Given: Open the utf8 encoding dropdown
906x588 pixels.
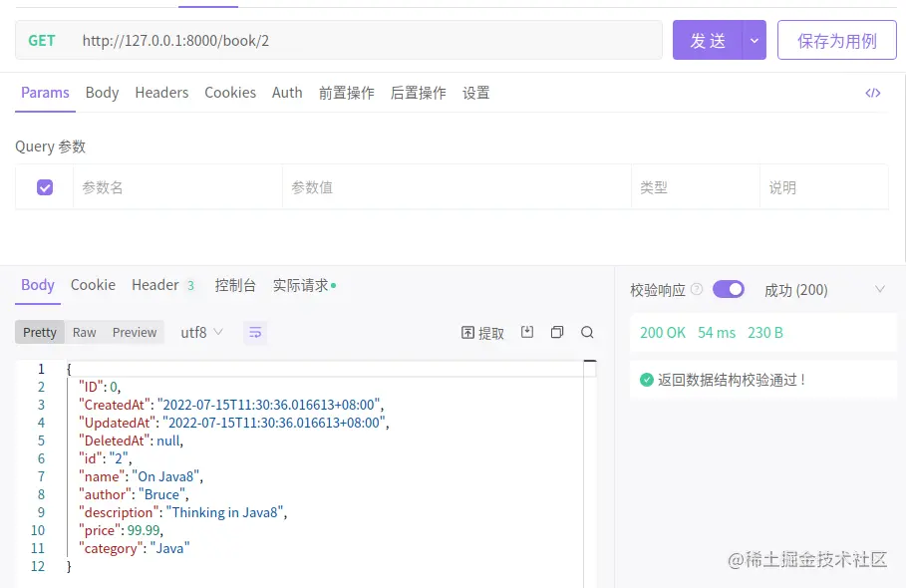Looking at the screenshot, I should pos(201,333).
